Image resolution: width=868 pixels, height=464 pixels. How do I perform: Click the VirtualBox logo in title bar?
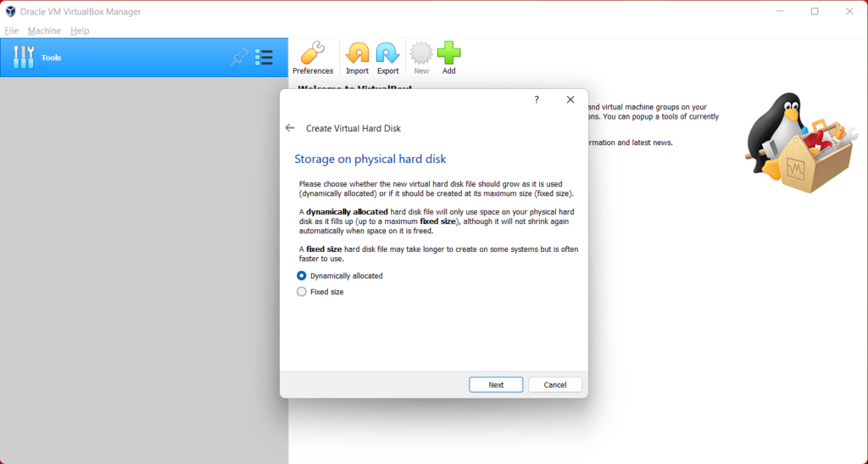[10, 11]
